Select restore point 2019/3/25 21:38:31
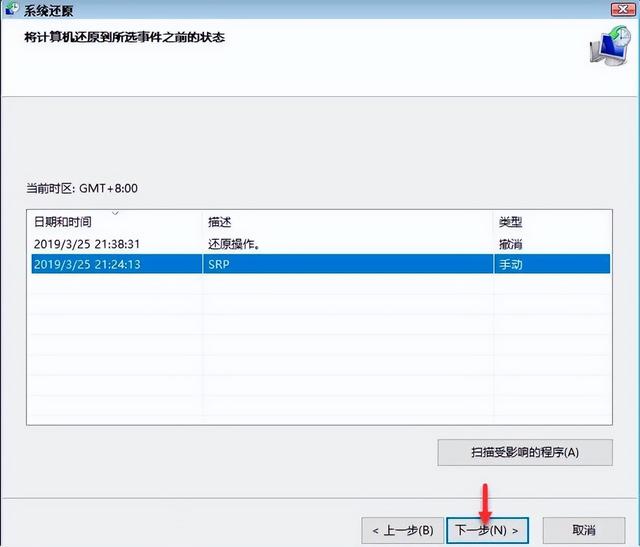The image size is (640, 547). click(x=321, y=244)
